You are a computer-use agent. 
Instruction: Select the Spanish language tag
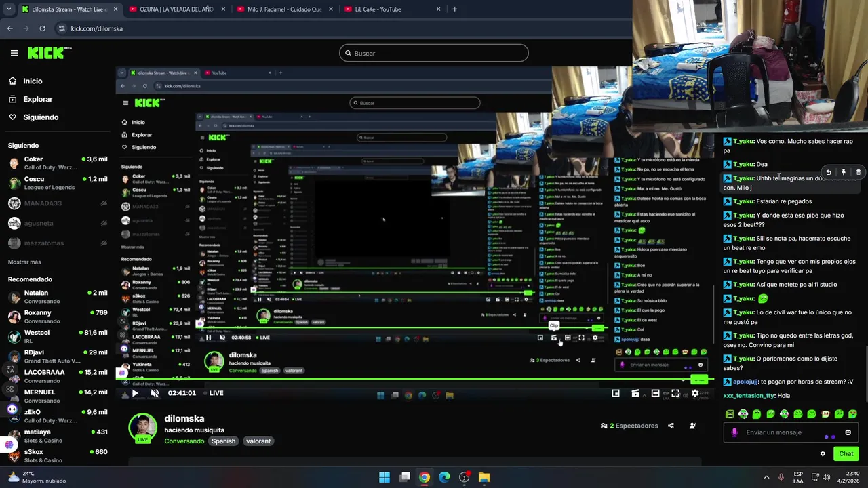223,441
